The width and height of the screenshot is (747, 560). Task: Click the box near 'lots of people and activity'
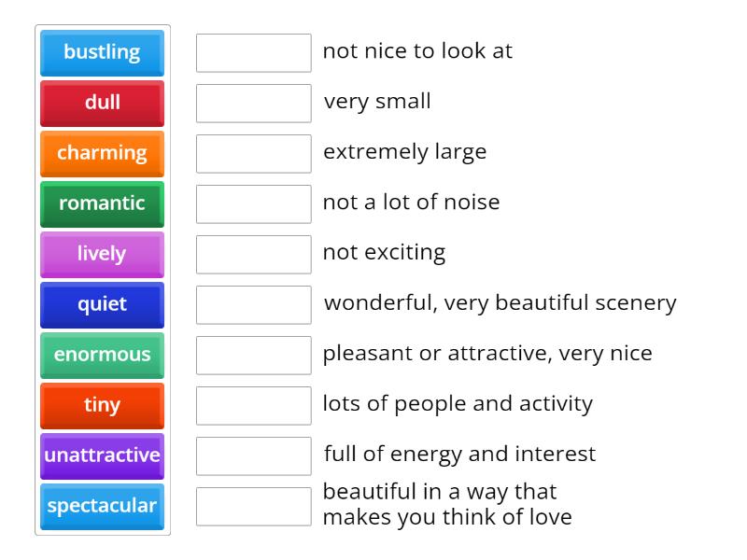[x=254, y=406]
